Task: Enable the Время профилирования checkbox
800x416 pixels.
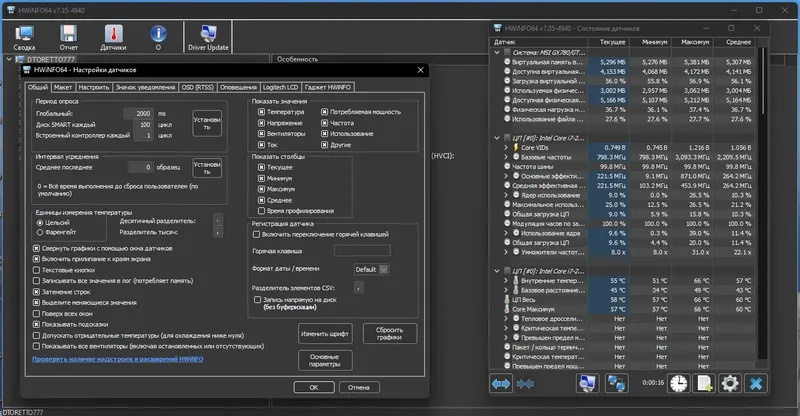Action: [x=261, y=211]
